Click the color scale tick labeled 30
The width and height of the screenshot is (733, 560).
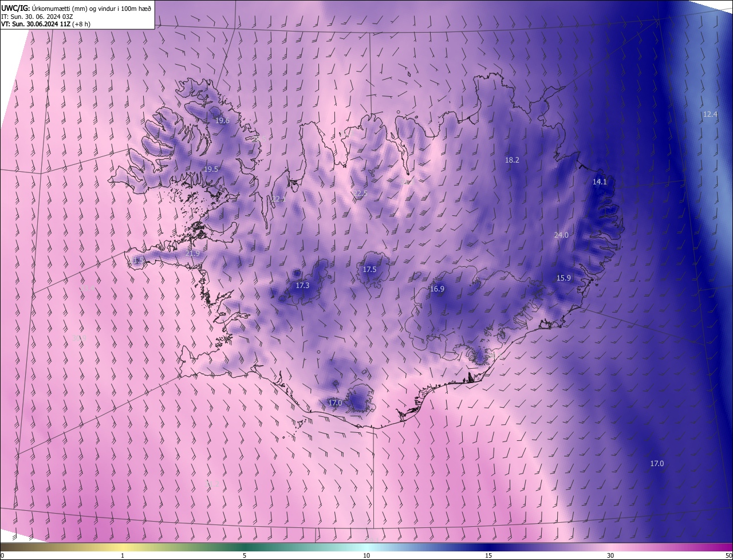[x=610, y=556]
